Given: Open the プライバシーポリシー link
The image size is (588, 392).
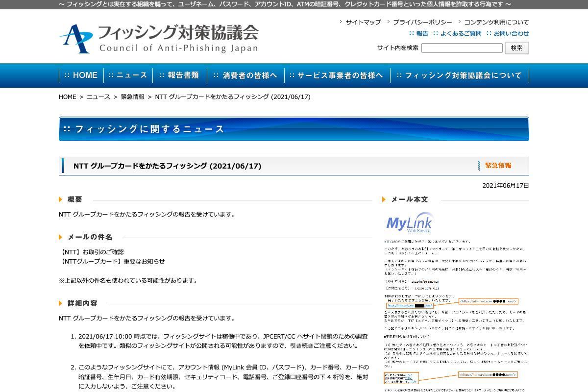Looking at the screenshot, I should pos(422,22).
